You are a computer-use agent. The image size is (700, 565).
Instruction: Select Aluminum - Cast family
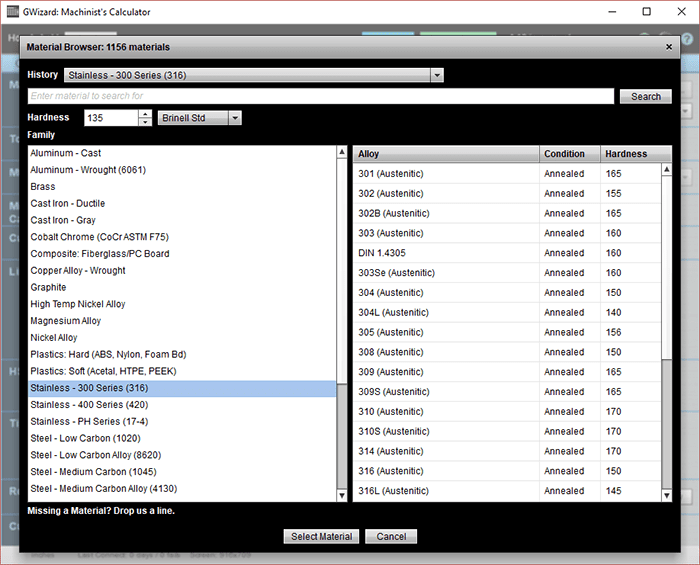click(x=182, y=153)
